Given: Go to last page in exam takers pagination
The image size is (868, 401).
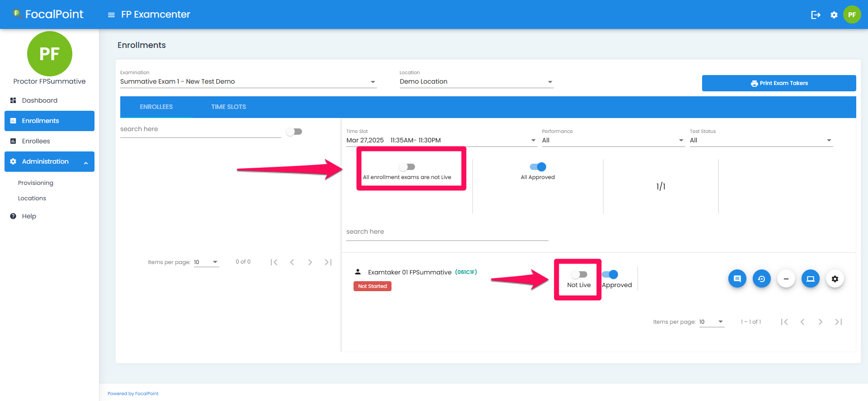Looking at the screenshot, I should 839,322.
